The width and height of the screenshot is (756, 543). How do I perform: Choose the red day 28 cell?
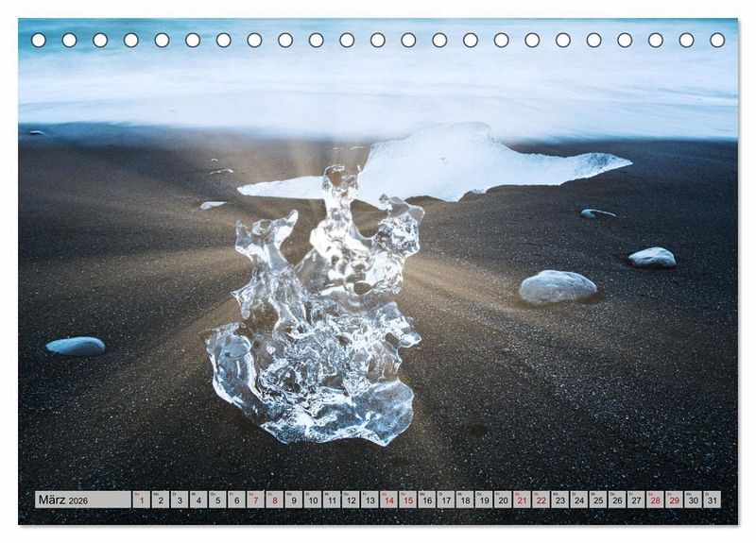[x=656, y=500]
